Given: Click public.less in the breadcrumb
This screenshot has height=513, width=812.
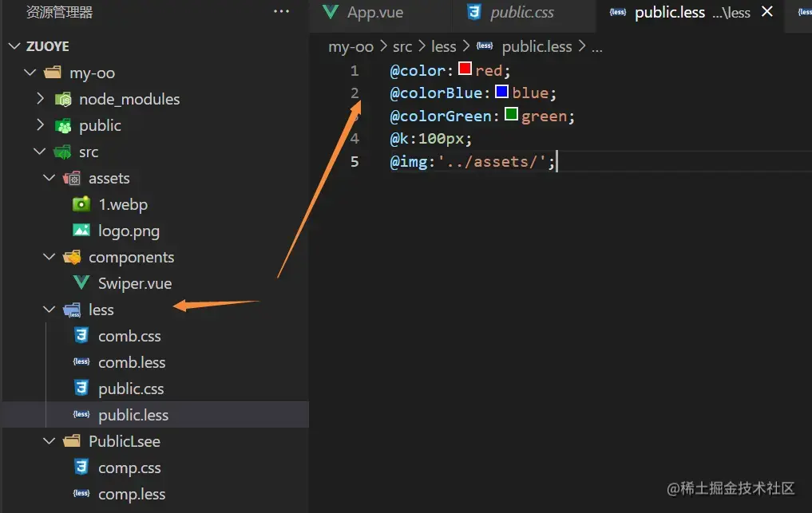Looking at the screenshot, I should coord(537,46).
